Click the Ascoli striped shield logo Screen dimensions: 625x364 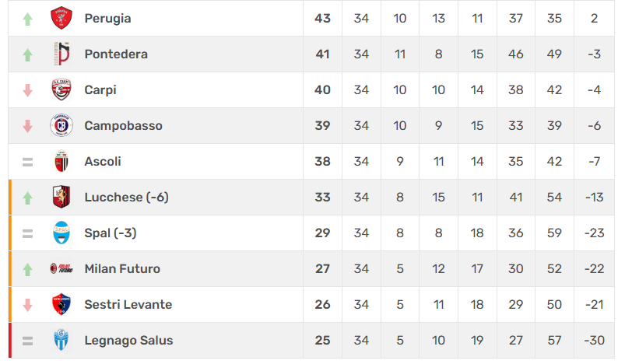61,161
